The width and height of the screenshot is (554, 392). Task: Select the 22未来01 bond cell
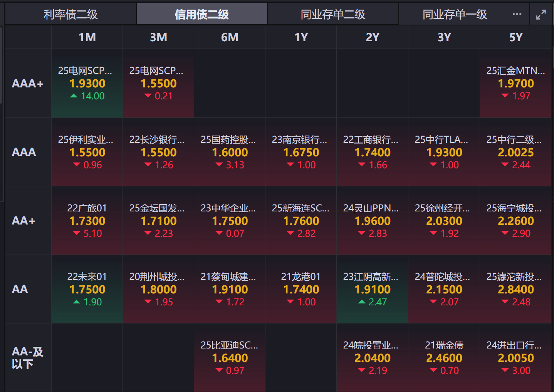87,289
